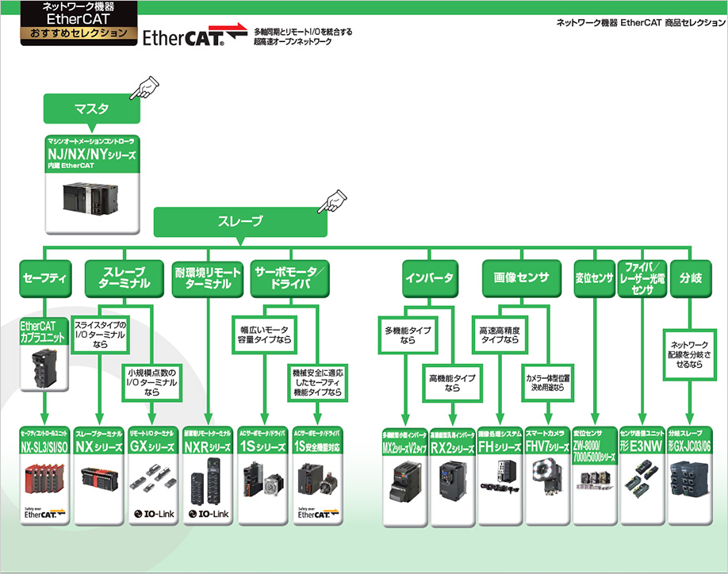Click the pointing hand icon near マスタ
Screen dimensions: 728x574
144,88
